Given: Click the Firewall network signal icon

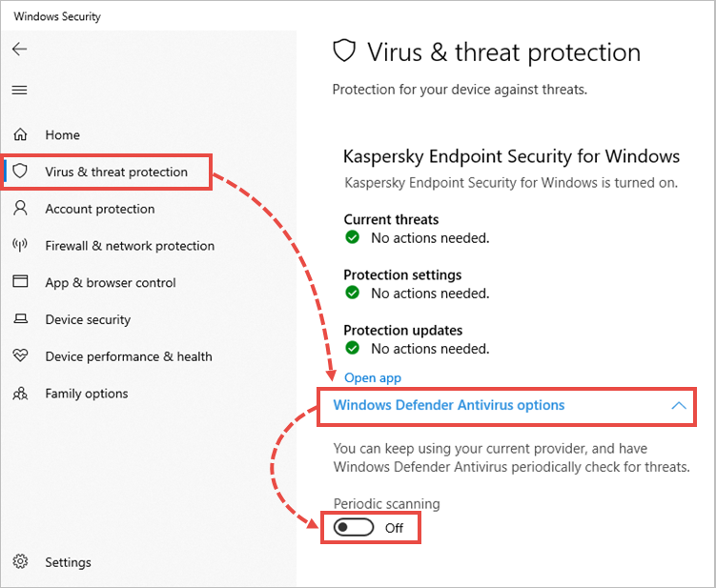Looking at the screenshot, I should [20, 246].
